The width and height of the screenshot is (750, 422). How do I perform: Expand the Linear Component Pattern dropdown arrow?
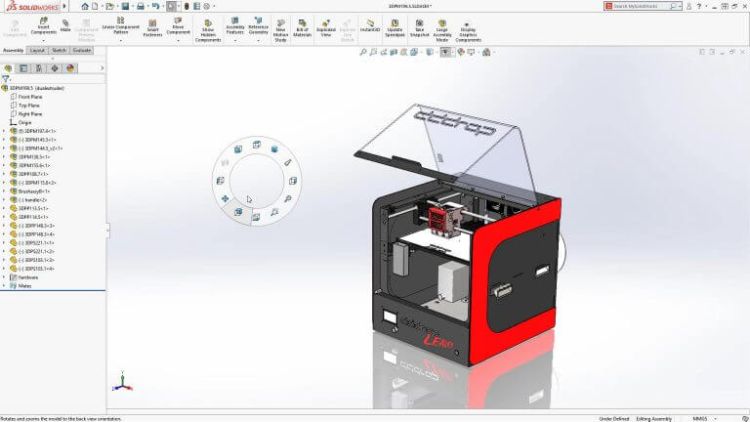point(121,41)
